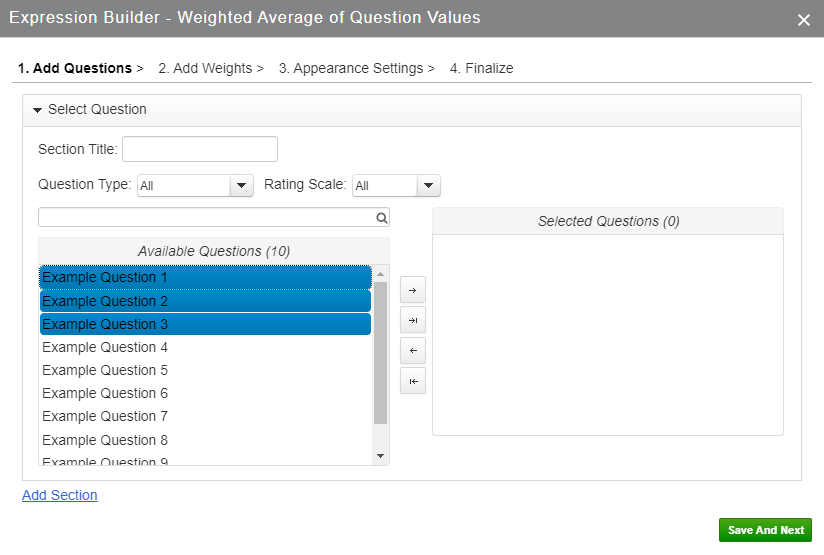Click the Section Title input field
This screenshot has height=555, width=824.
pyautogui.click(x=200, y=149)
